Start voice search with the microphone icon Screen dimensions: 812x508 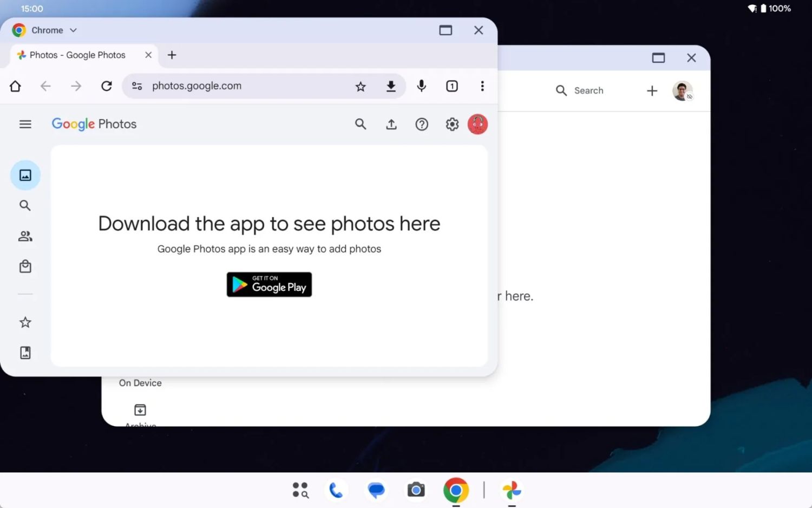421,86
